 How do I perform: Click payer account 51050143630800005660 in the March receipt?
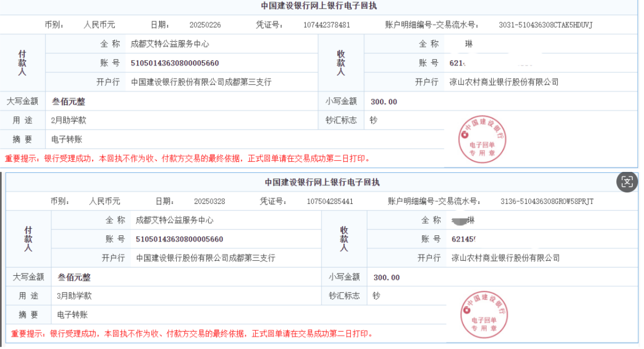[180, 239]
